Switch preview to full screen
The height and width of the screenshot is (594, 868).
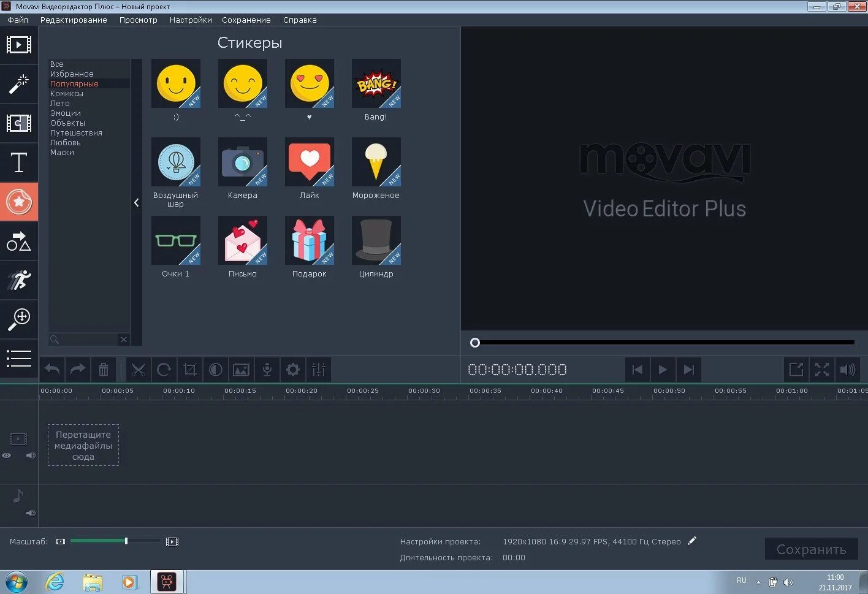(x=822, y=370)
